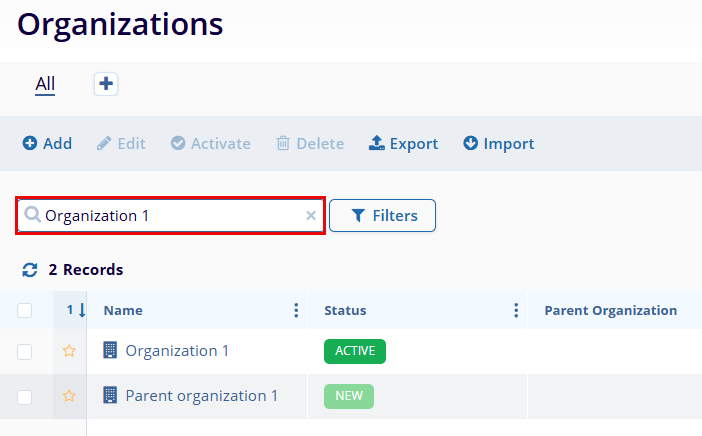Switch to the All tab
This screenshot has height=436, width=702.
coord(45,84)
